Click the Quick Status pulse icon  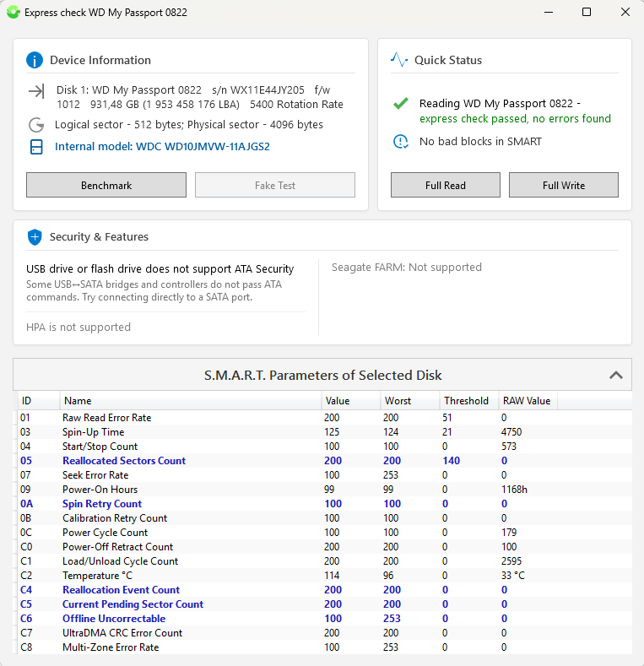399,60
